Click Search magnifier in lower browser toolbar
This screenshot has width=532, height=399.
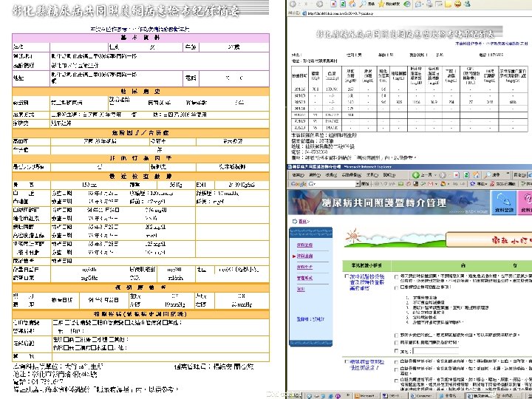coord(487,175)
